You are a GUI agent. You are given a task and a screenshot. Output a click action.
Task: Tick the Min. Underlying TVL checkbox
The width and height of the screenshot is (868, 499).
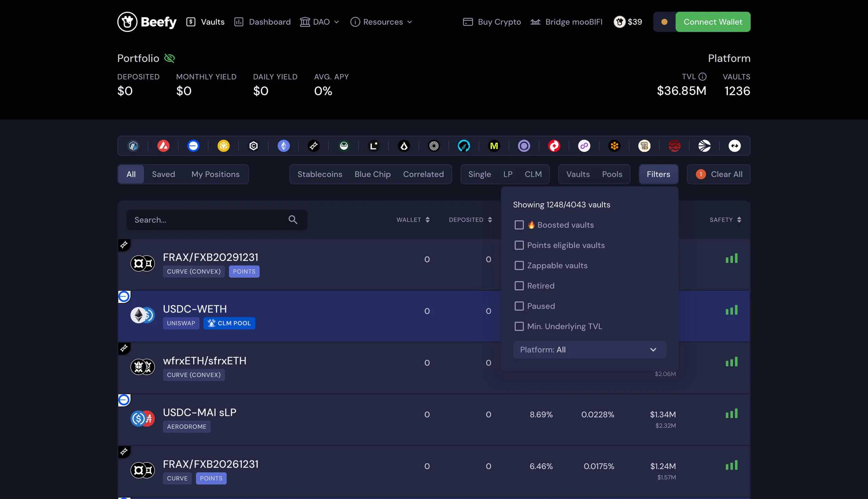pyautogui.click(x=519, y=326)
